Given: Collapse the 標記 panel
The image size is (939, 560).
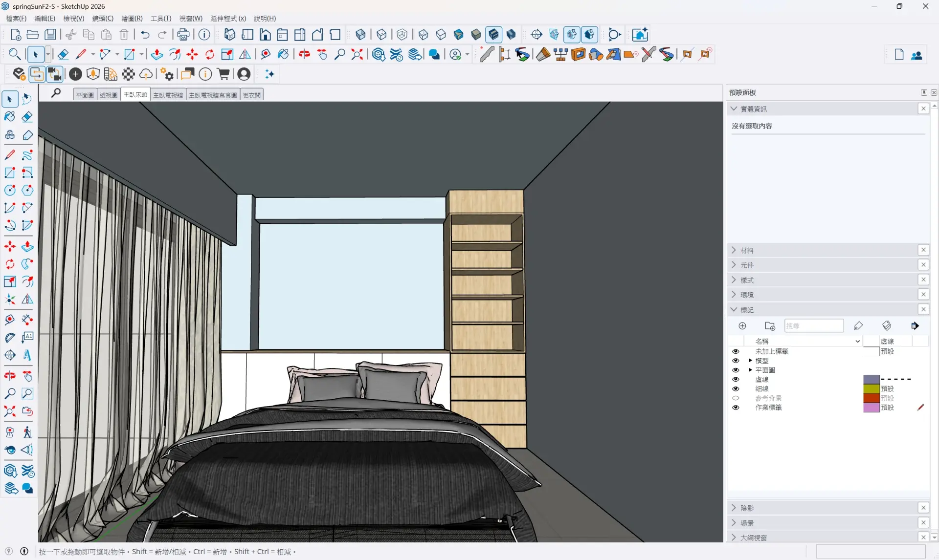Looking at the screenshot, I should tap(734, 309).
